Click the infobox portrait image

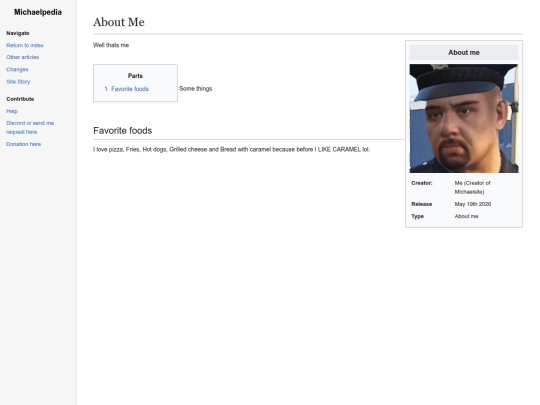(x=464, y=118)
